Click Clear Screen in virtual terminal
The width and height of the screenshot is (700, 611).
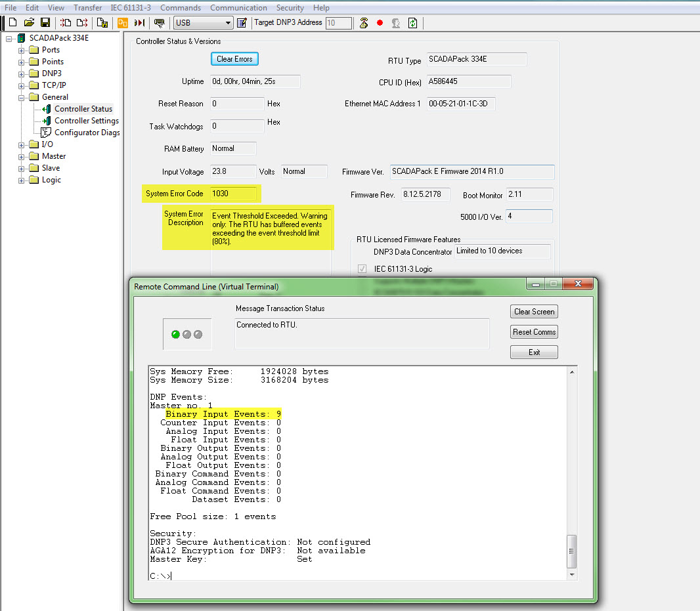point(534,312)
